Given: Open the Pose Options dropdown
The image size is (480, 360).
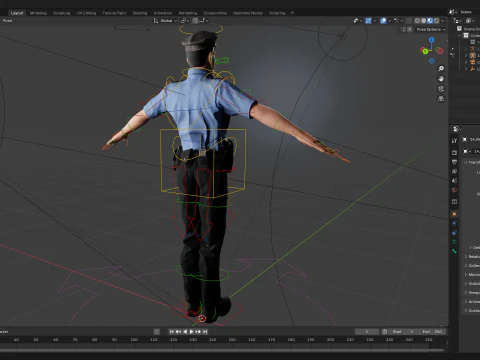Looking at the screenshot, I should [x=431, y=29].
